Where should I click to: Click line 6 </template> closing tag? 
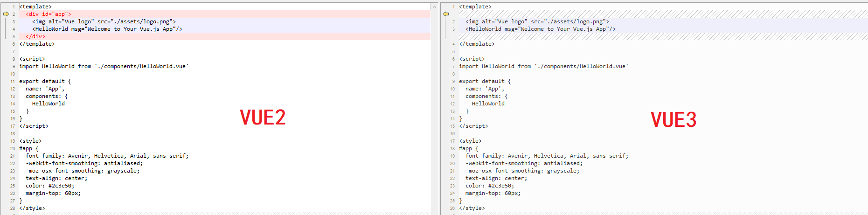37,44
